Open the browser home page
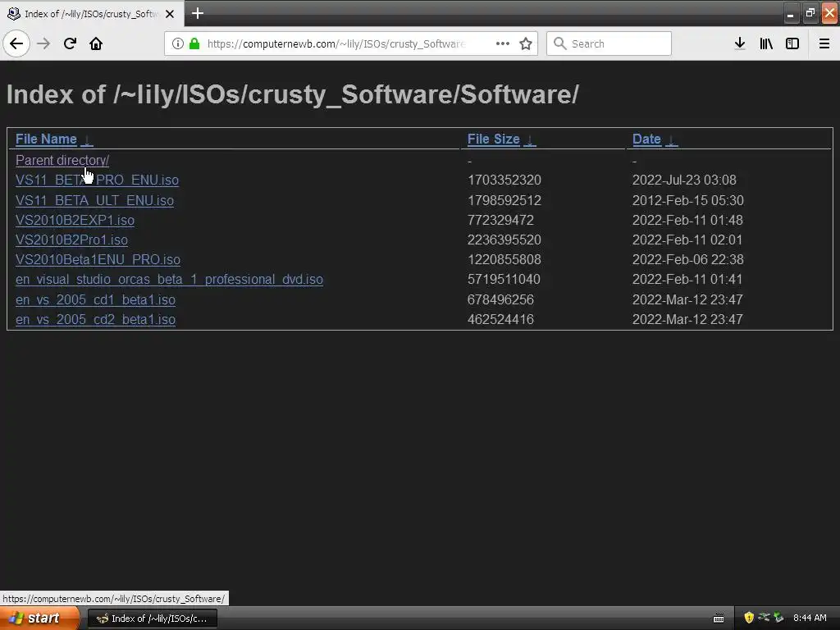The height and width of the screenshot is (630, 840). point(96,43)
